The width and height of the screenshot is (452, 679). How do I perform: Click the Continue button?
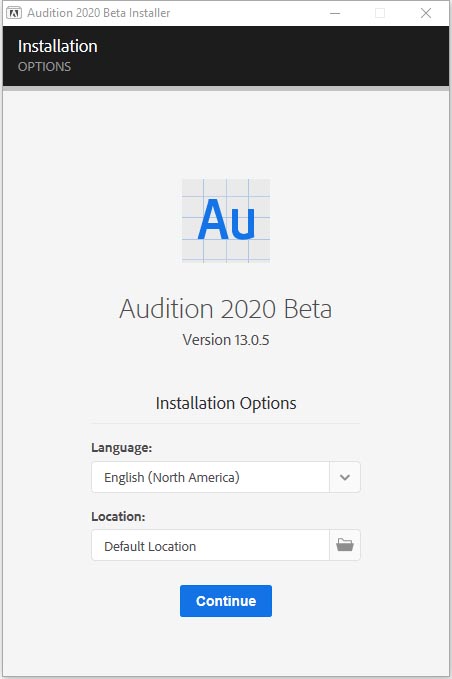pyautogui.click(x=226, y=601)
